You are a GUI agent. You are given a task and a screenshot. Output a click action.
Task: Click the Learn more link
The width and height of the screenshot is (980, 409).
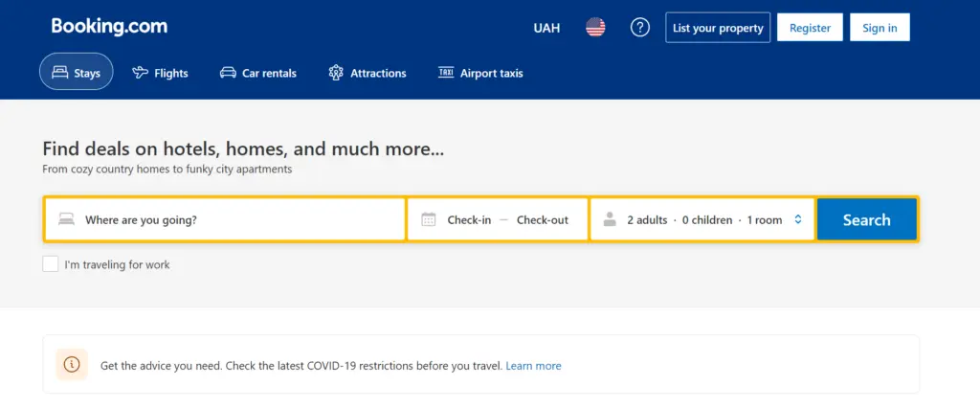click(x=533, y=366)
